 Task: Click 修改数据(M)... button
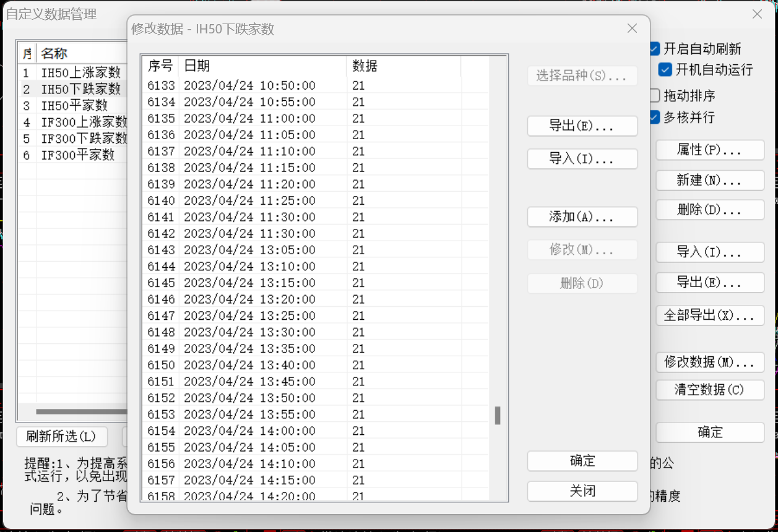(x=710, y=363)
